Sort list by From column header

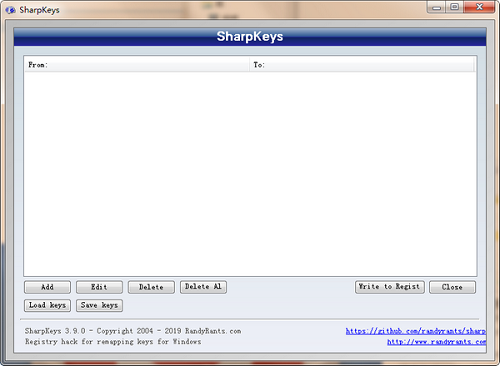click(137, 65)
